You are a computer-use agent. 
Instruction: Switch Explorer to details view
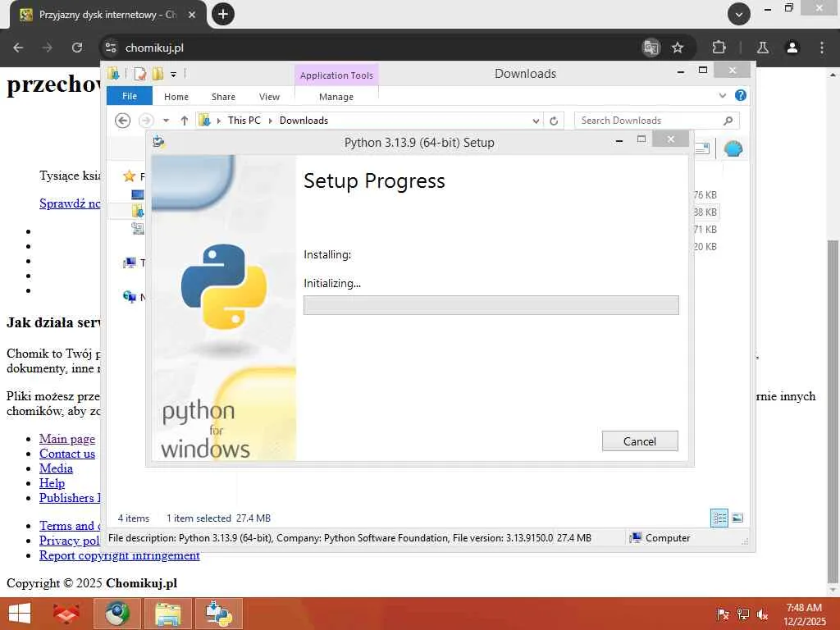(x=719, y=518)
